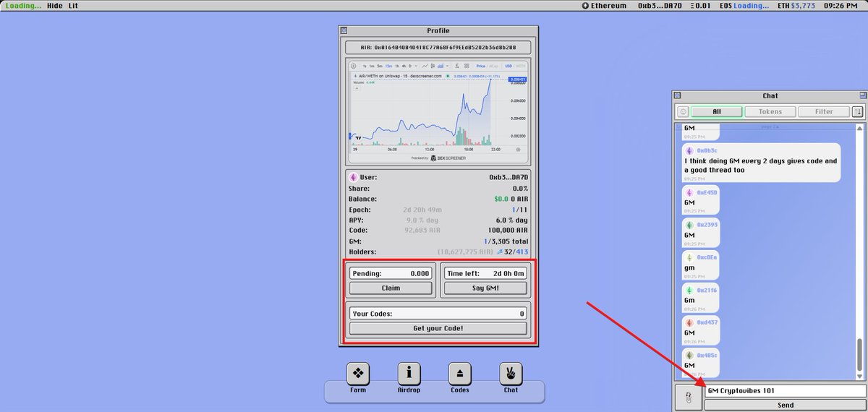868x412 pixels.
Task: Click username 0x21f6 in chat
Action: (x=707, y=290)
